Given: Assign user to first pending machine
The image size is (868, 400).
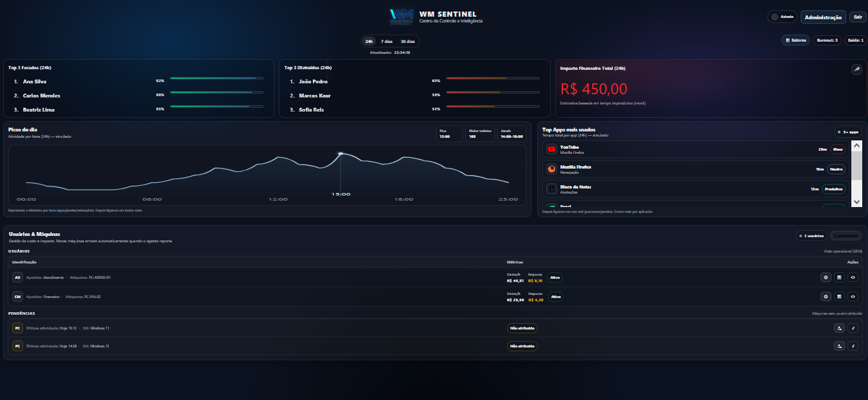Looking at the screenshot, I should pos(839,328).
